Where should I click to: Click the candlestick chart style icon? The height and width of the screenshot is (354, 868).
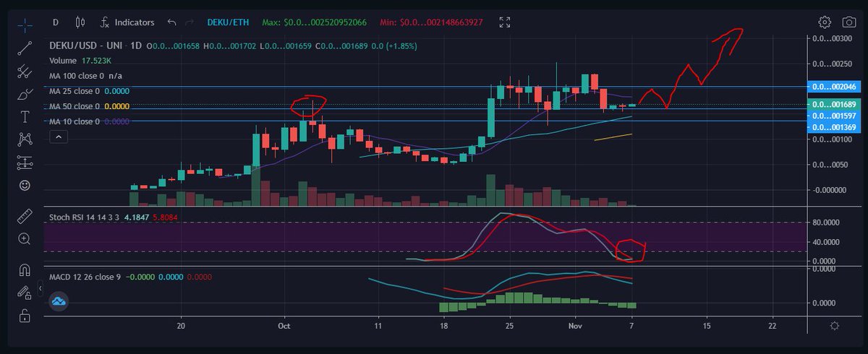[x=80, y=22]
